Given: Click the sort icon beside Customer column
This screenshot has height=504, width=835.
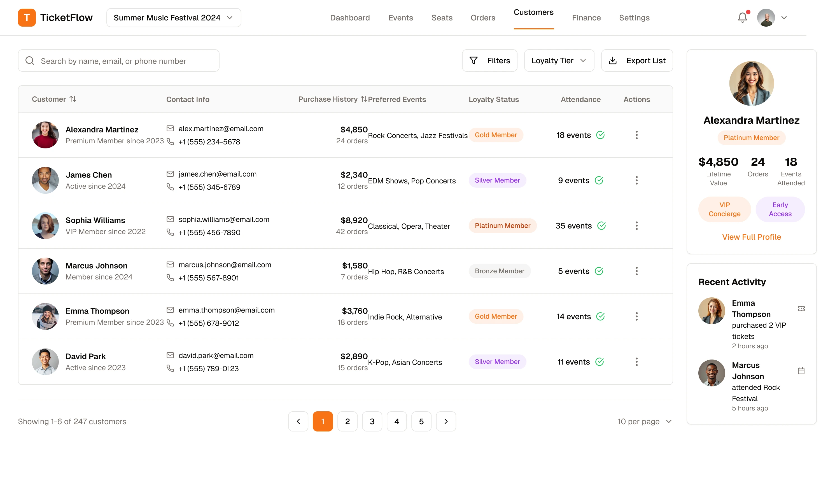Looking at the screenshot, I should [73, 99].
